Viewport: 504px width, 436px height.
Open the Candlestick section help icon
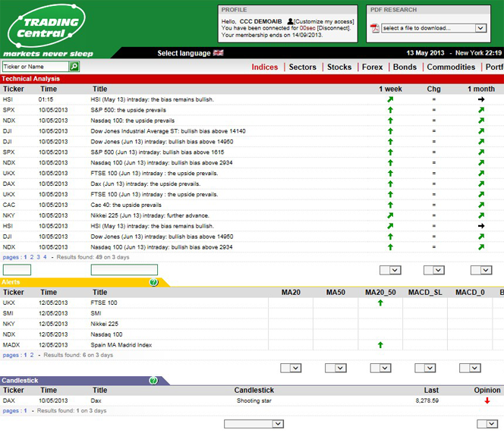153,381
